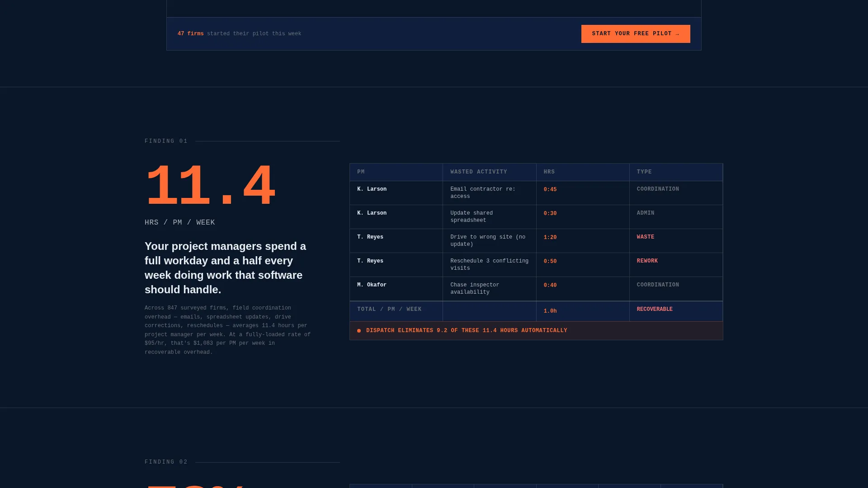Click the Update shared spreadsheet activity
This screenshot has height=488, width=868.
pyautogui.click(x=472, y=217)
